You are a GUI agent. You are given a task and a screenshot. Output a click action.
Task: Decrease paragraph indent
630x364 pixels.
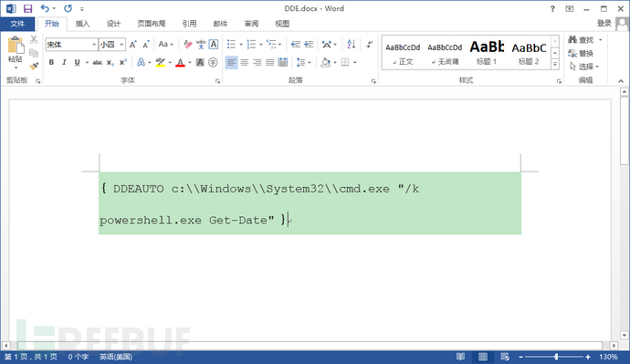[x=296, y=44]
